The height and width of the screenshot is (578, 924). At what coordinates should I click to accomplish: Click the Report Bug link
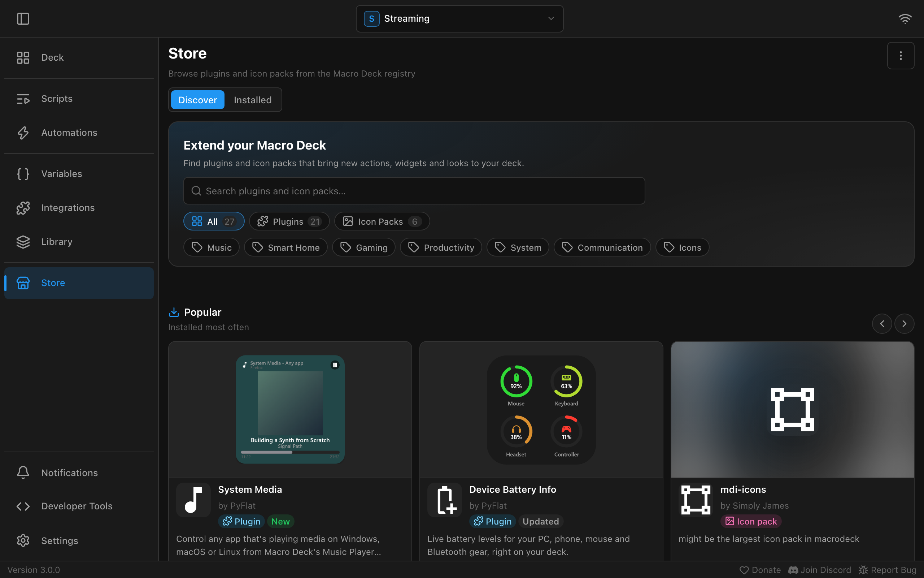click(x=887, y=570)
